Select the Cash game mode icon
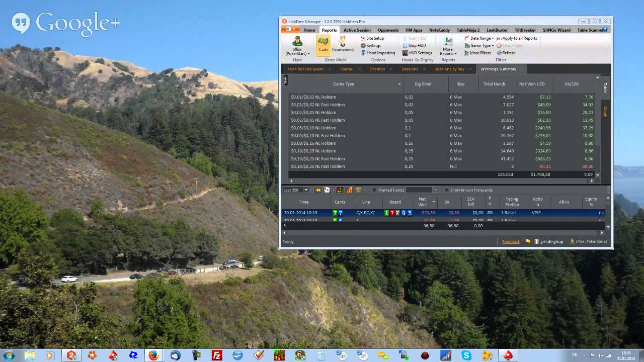The image size is (644, 362). click(323, 45)
